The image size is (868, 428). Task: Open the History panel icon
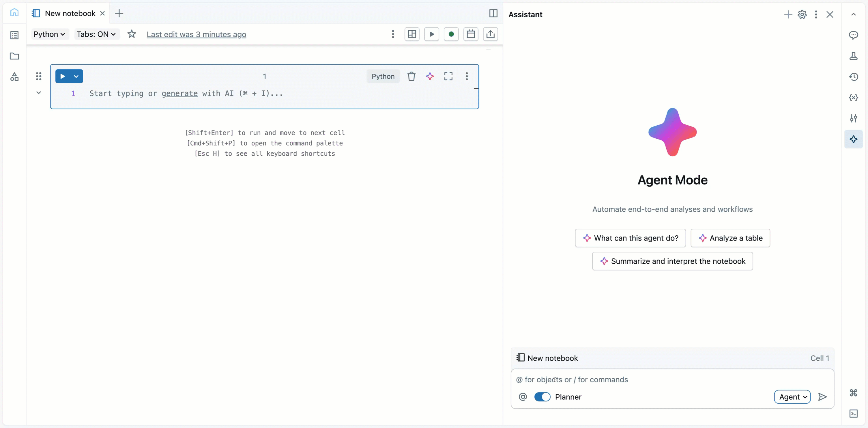click(854, 77)
